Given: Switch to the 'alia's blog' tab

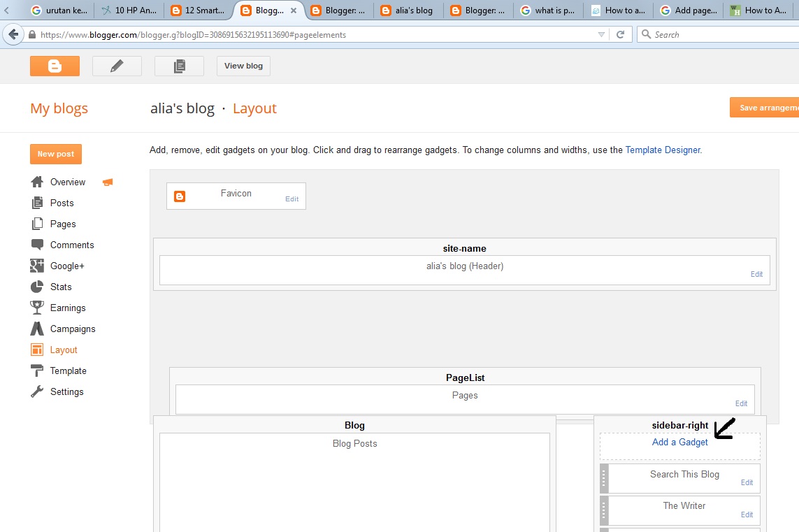Looking at the screenshot, I should 408,10.
